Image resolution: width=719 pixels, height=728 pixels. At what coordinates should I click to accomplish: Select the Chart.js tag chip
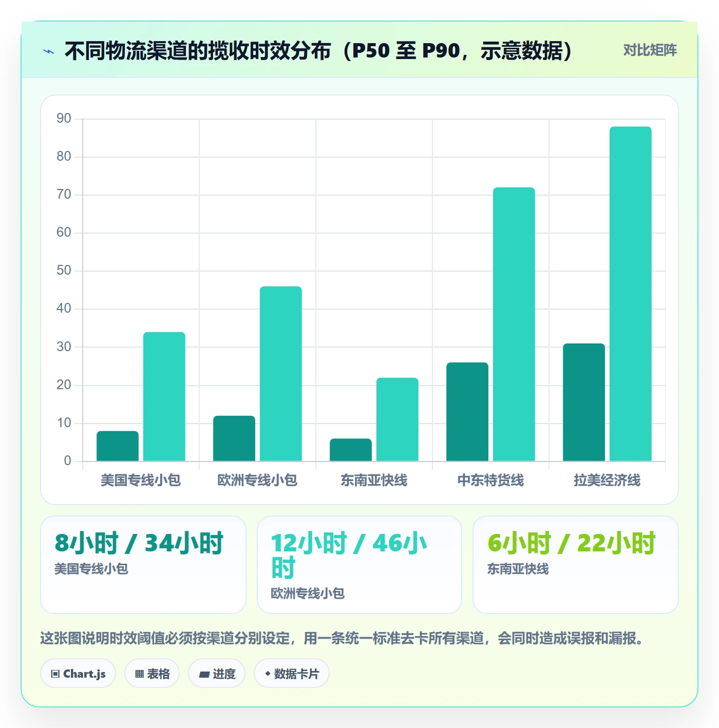click(x=78, y=674)
